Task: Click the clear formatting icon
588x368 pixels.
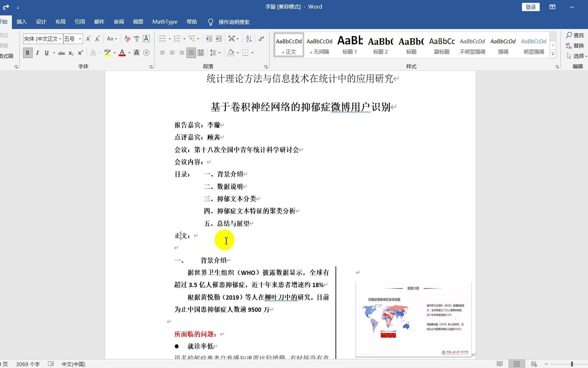Action: (127, 39)
